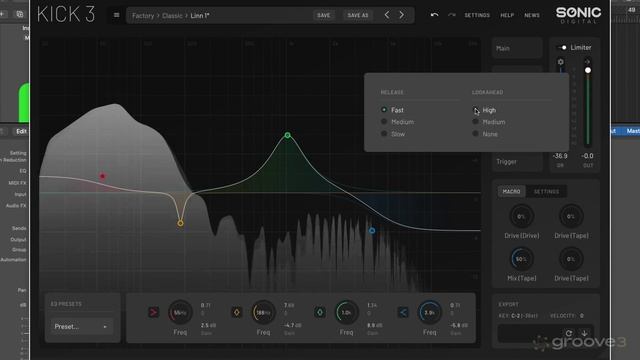Open the EQ Preset dropdown
The width and height of the screenshot is (640, 360).
81,327
